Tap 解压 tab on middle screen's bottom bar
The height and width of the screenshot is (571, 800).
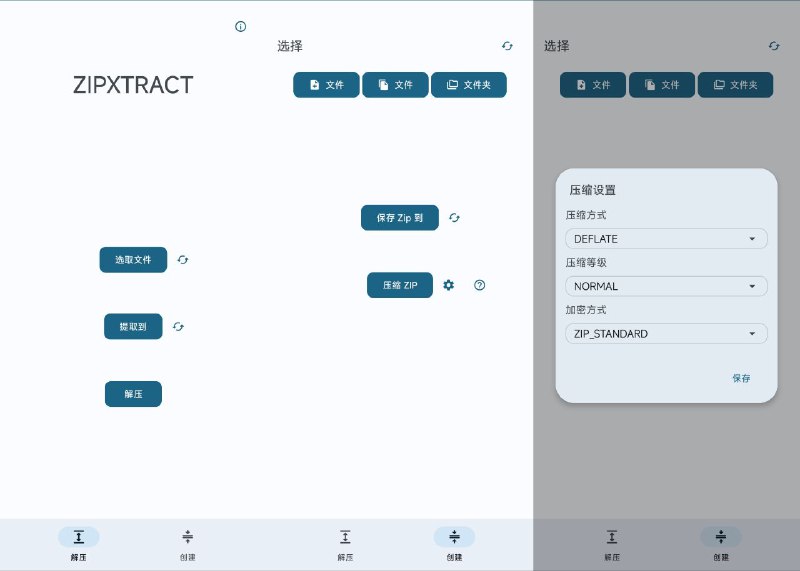point(345,544)
